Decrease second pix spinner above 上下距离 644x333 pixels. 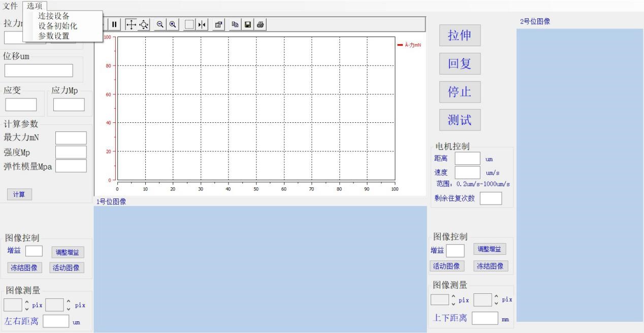pos(496,303)
